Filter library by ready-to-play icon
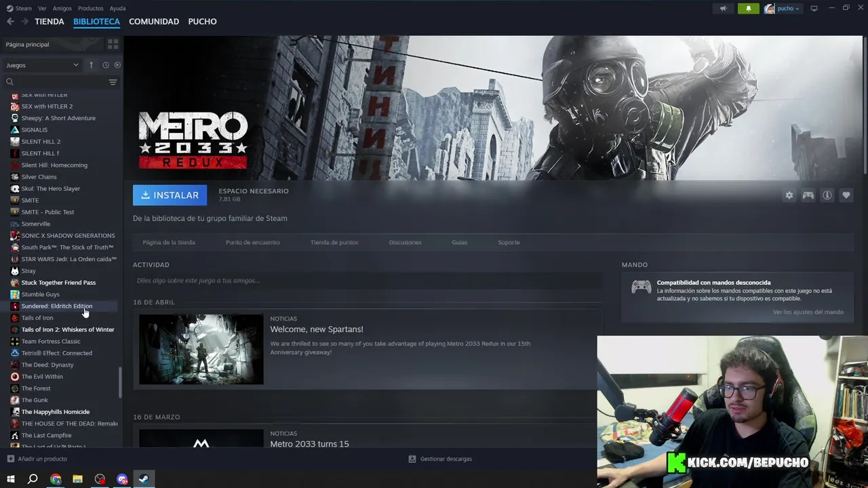This screenshot has height=488, width=868. [x=117, y=65]
